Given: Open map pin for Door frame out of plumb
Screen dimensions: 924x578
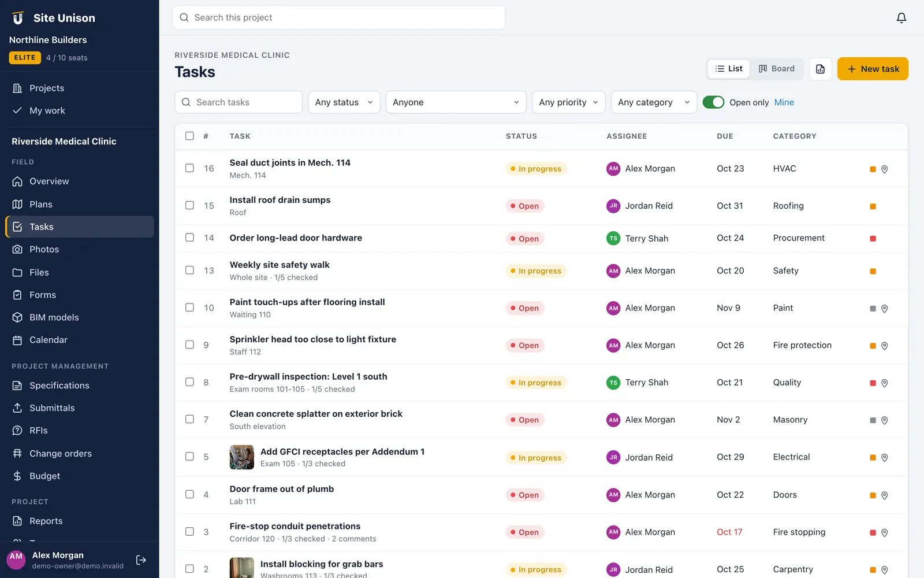Looking at the screenshot, I should pos(884,495).
